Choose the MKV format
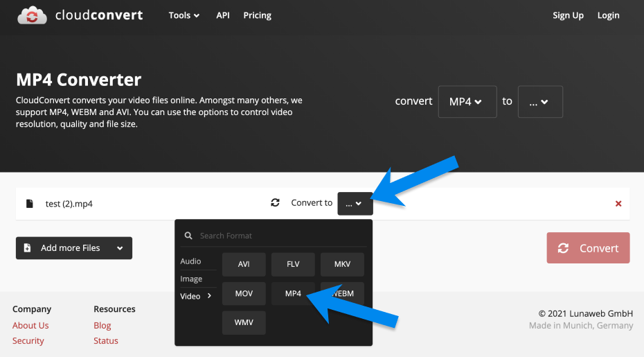The height and width of the screenshot is (357, 644). tap(342, 264)
